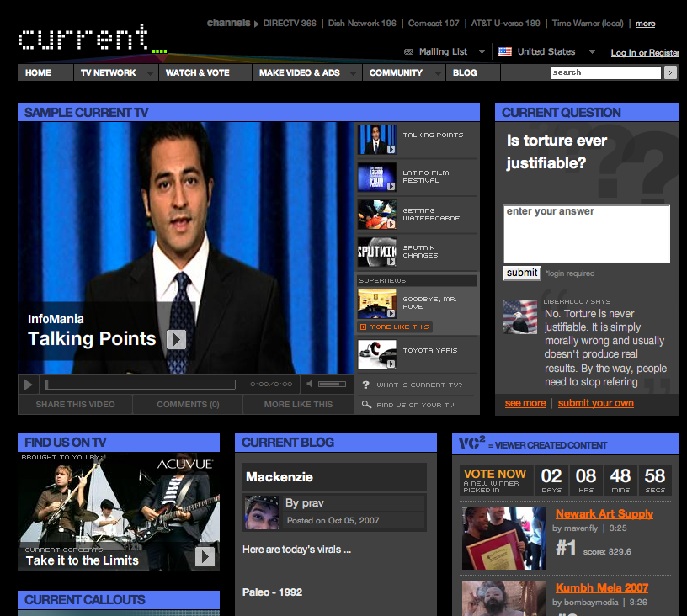Play Take it to the Limits concert

click(x=205, y=556)
